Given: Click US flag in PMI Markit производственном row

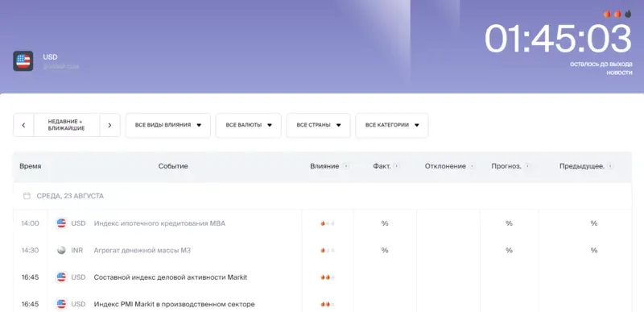Looking at the screenshot, I should click(61, 304).
